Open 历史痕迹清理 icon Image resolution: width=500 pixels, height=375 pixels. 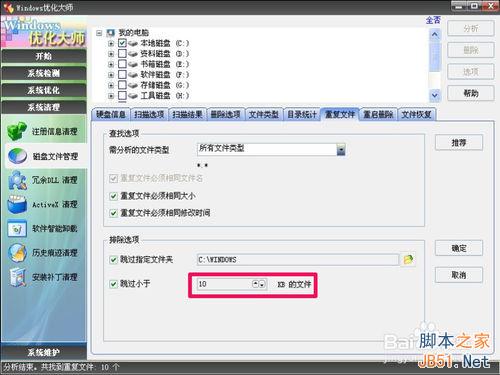click(17, 253)
